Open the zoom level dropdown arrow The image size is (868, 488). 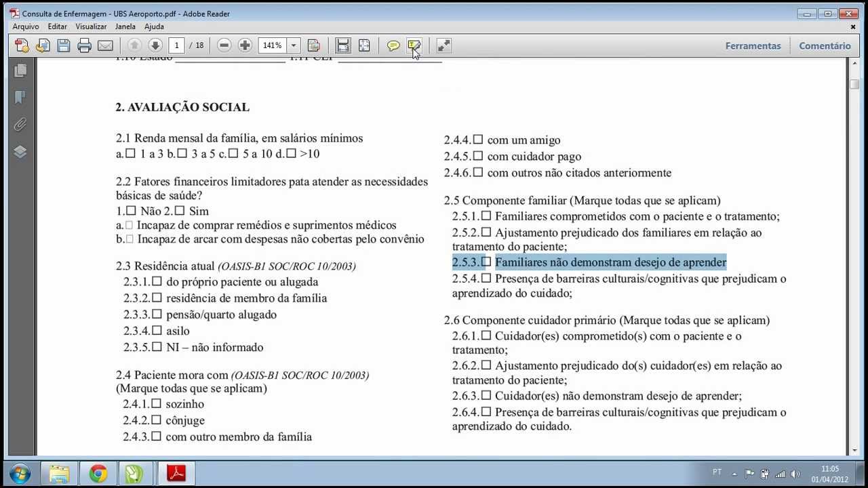[x=294, y=45]
